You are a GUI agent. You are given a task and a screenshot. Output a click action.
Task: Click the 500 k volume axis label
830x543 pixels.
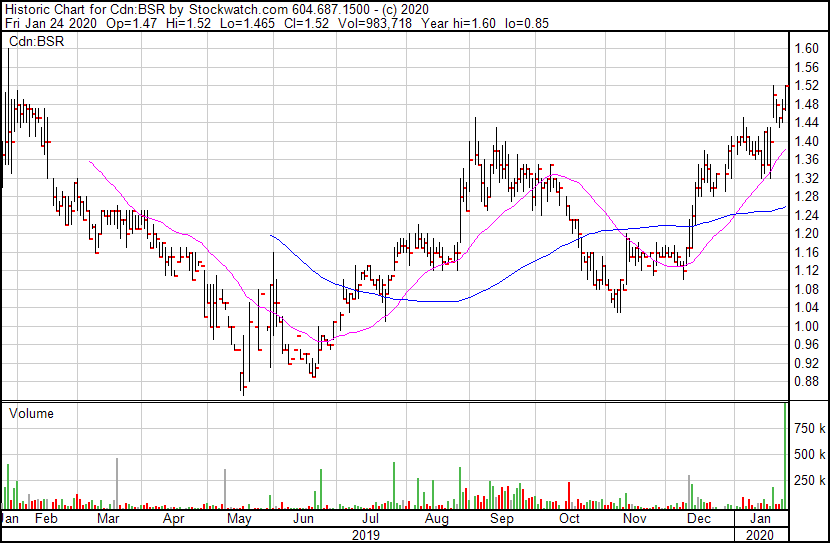point(809,454)
